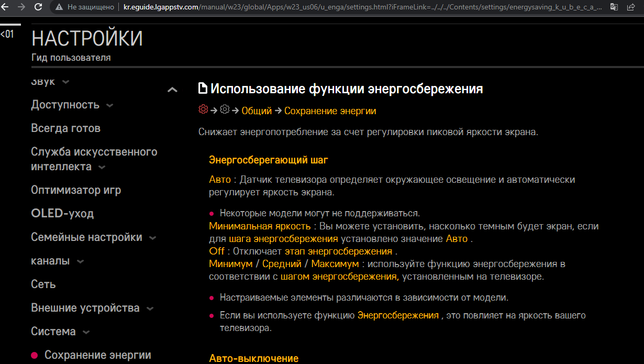Image resolution: width=644 pixels, height=364 pixels.
Task: Collapse the 'Система' sidebar section
Action: [86, 332]
